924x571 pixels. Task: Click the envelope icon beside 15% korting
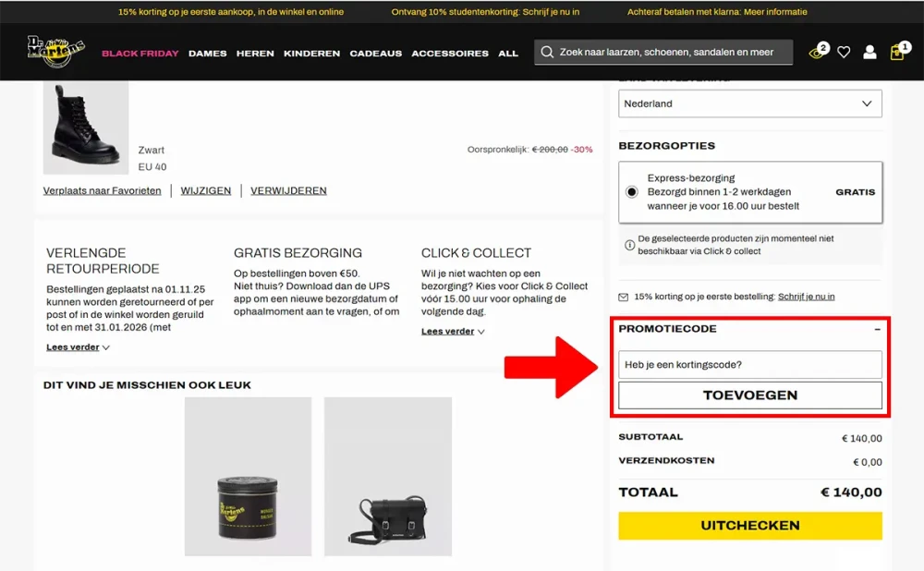624,297
